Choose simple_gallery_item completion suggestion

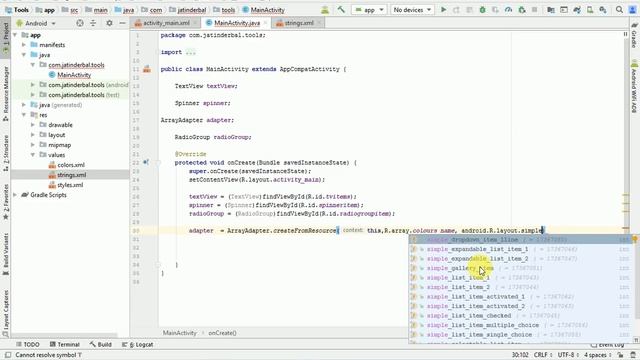(521, 268)
